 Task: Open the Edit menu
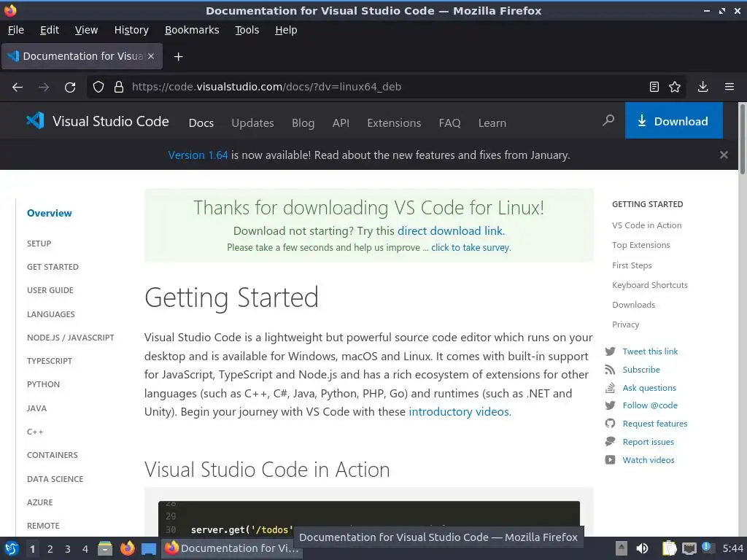(x=50, y=30)
